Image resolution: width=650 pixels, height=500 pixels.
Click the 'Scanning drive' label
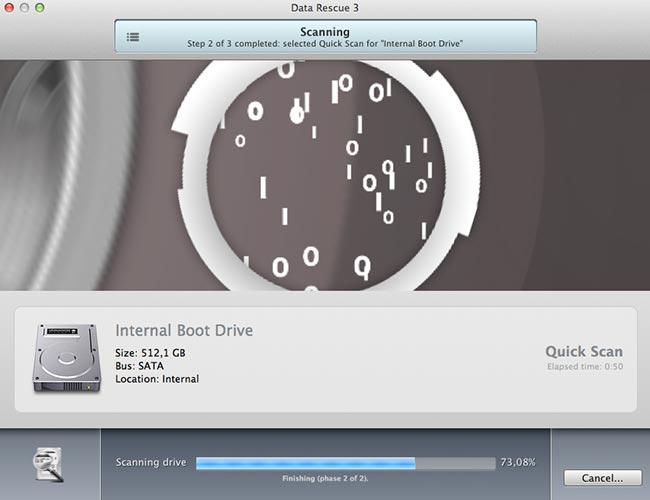click(151, 462)
